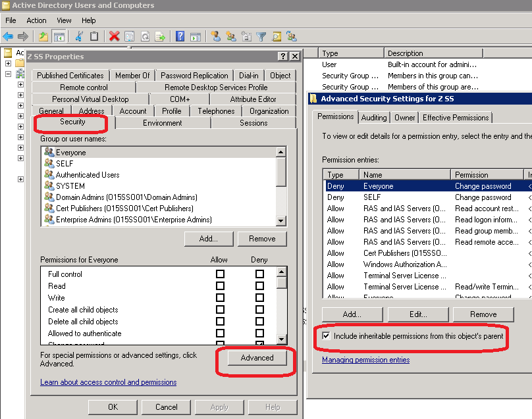Click Remove button under group names list

tap(262, 239)
